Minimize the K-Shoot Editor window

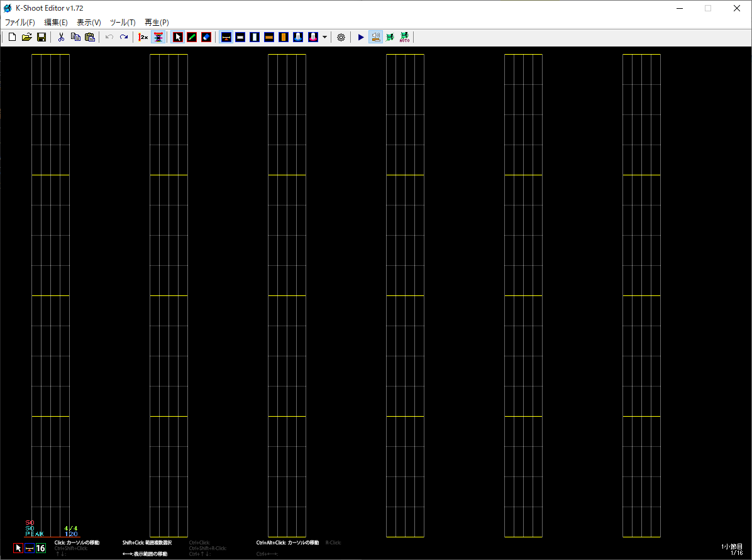[680, 8]
